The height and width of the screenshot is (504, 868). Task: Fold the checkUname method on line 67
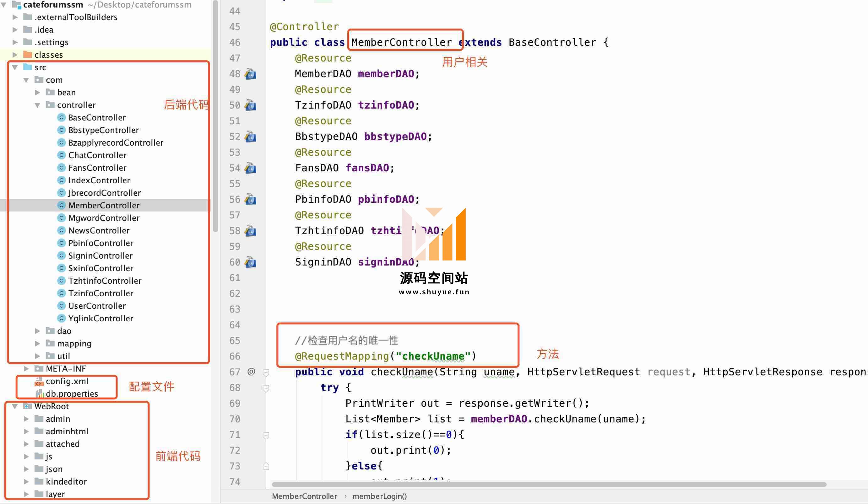coord(266,372)
